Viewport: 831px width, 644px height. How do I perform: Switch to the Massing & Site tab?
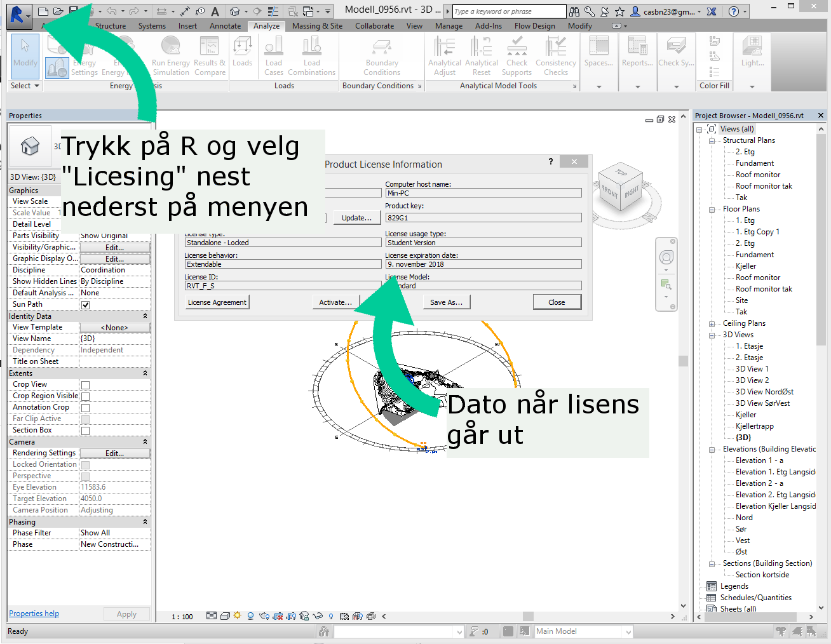317,26
